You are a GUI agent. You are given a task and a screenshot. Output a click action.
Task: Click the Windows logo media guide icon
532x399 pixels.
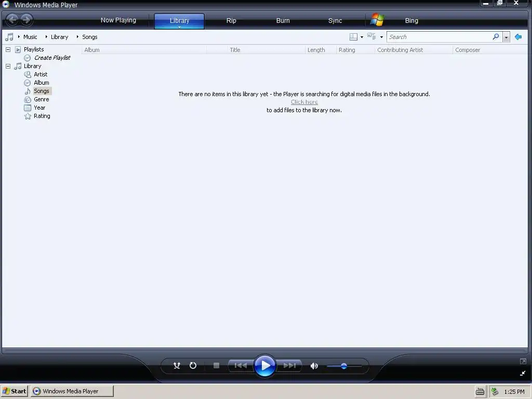[x=377, y=20]
